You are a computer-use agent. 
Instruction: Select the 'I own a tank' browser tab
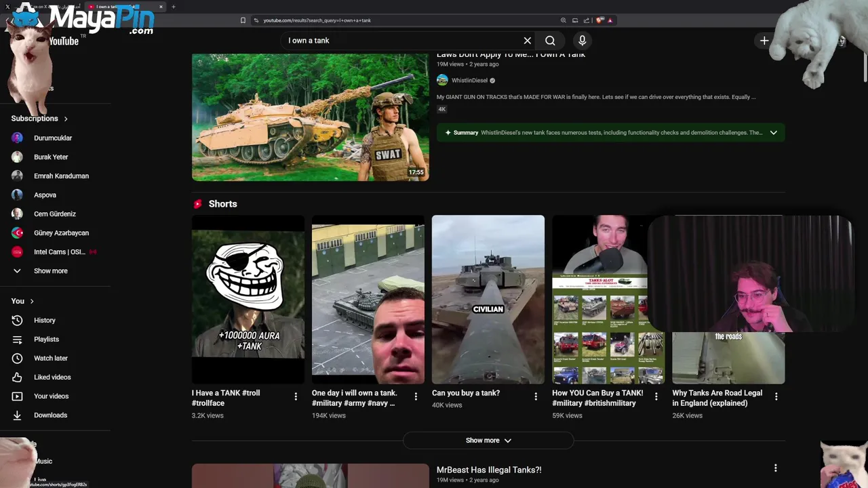(126, 7)
